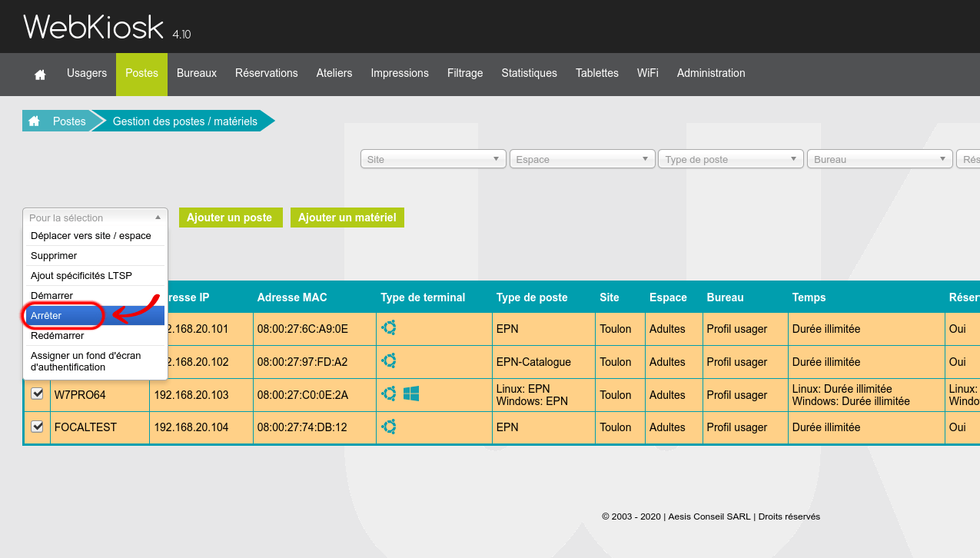Click Ubuntu icon in 192.168.20.101 row

(390, 328)
